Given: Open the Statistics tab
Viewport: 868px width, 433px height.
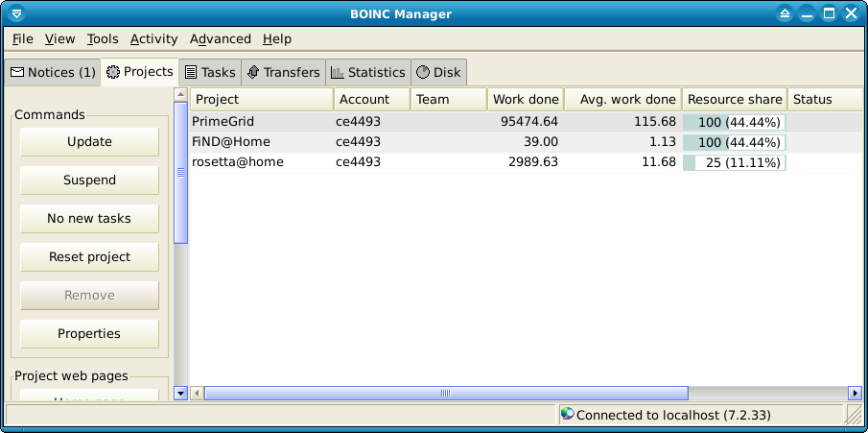Looking at the screenshot, I should pos(368,73).
